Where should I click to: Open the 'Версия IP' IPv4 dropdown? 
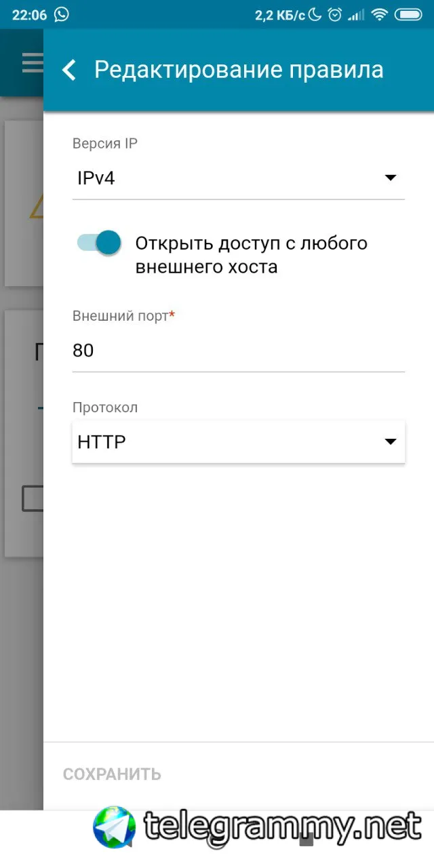[x=238, y=178]
